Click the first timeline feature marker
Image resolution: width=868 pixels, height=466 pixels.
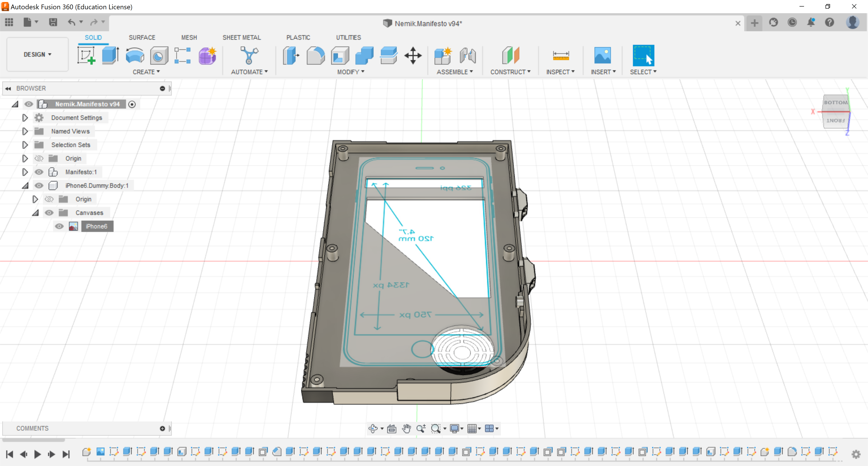pyautogui.click(x=87, y=452)
